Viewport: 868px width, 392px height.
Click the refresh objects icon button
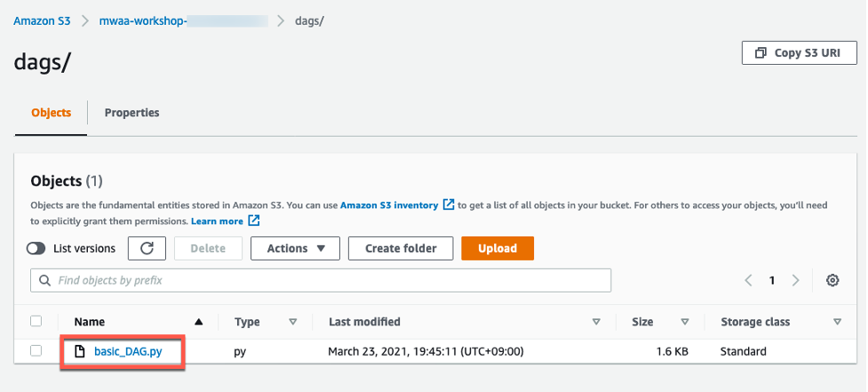click(147, 249)
